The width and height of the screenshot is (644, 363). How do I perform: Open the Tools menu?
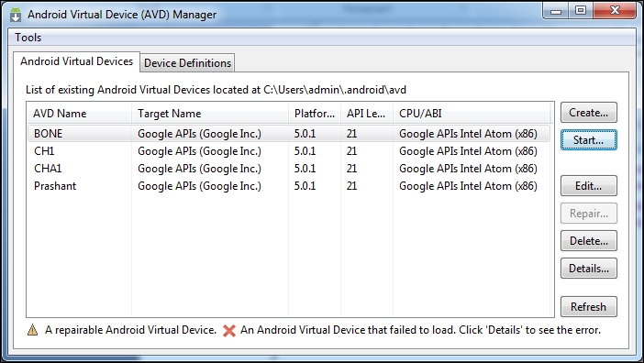click(28, 38)
